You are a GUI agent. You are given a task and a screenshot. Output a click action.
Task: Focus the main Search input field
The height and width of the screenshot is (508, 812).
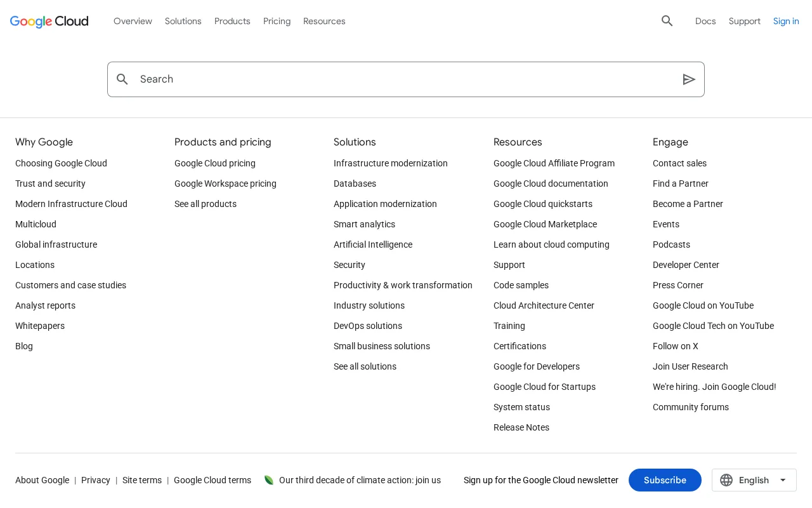406,79
